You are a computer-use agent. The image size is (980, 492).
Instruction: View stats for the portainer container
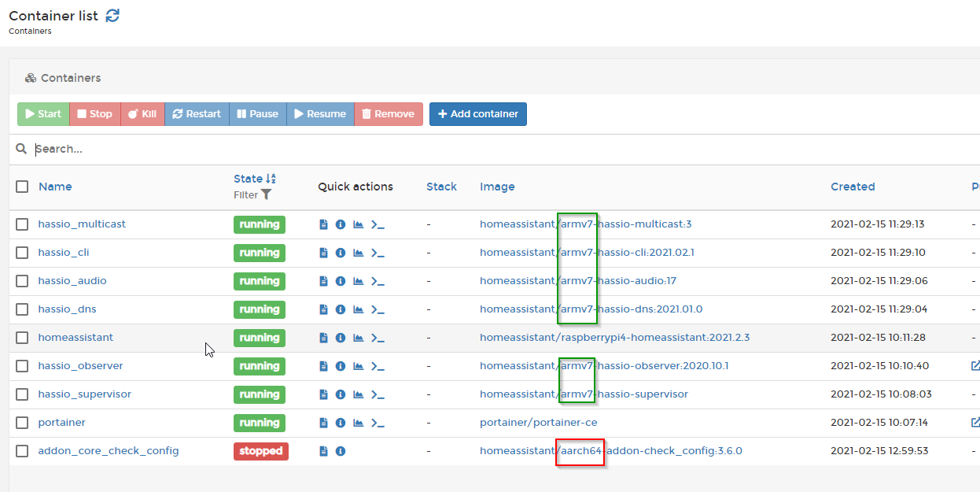point(357,423)
